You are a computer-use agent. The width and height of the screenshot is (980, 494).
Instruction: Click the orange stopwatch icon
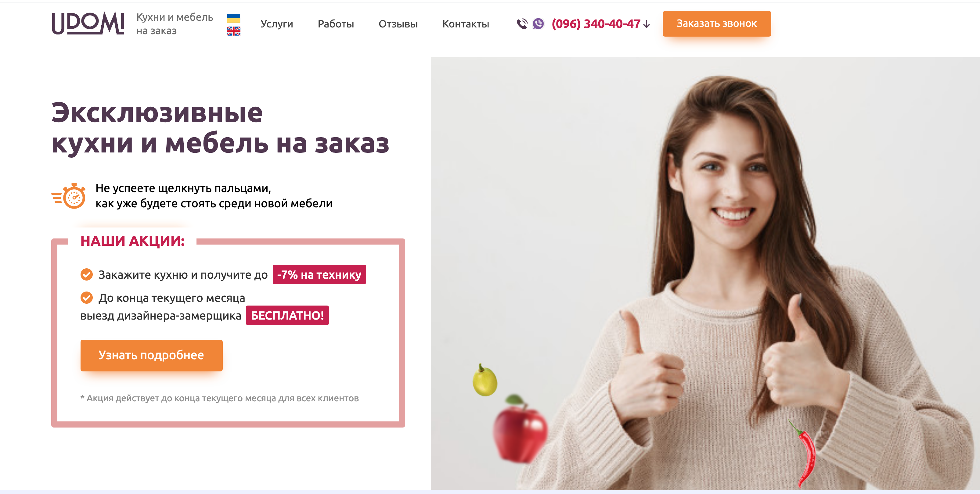pos(69,196)
